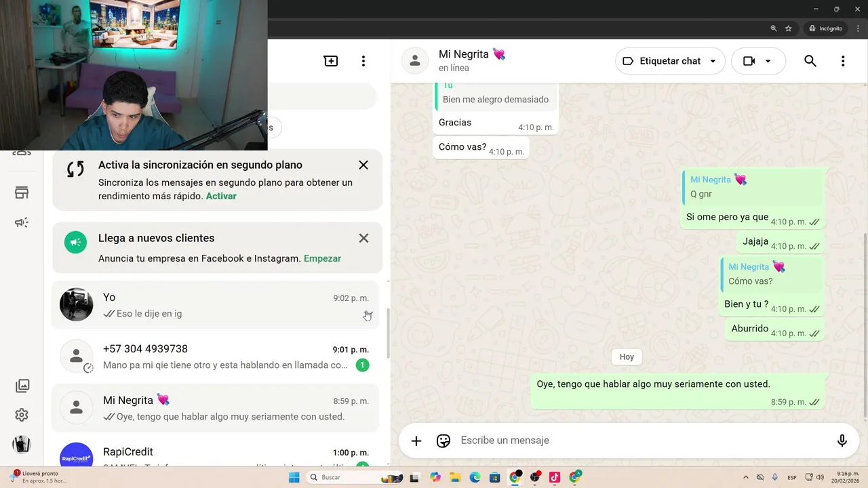The height and width of the screenshot is (488, 868).
Task: Open Task View on the taskbar
Action: coord(415,477)
